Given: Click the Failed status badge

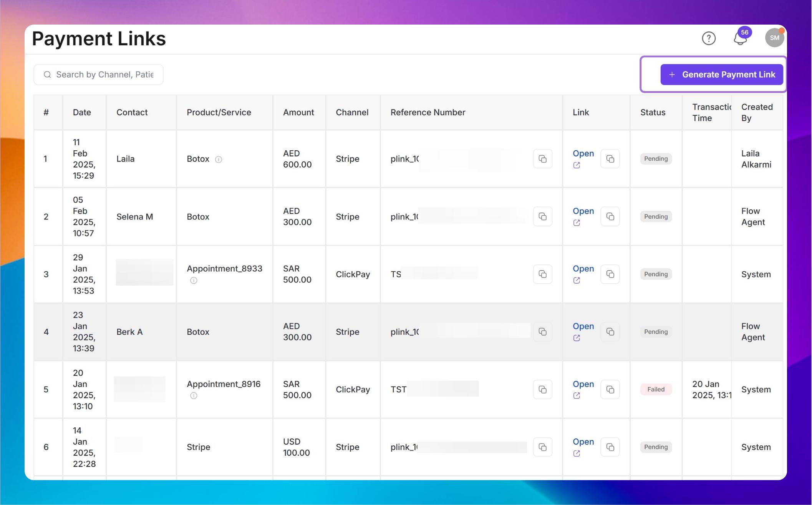Looking at the screenshot, I should (656, 389).
